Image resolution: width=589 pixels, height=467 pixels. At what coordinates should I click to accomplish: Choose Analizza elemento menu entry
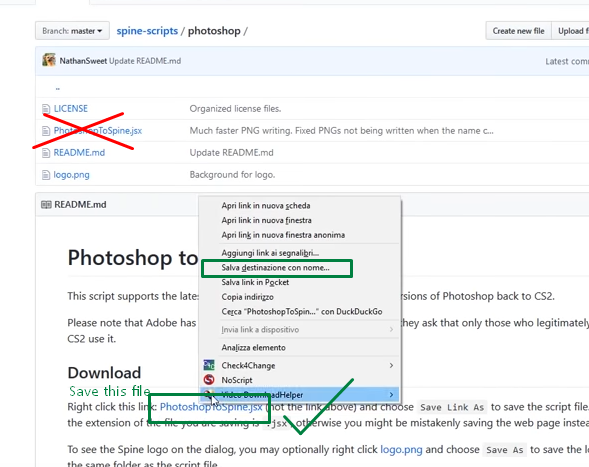pos(300,348)
